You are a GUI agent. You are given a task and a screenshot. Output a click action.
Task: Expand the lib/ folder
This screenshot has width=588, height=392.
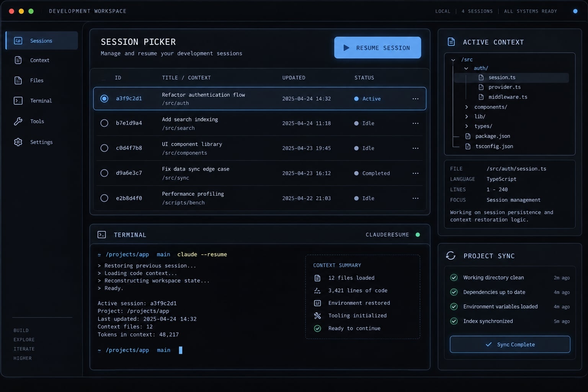[x=466, y=116]
